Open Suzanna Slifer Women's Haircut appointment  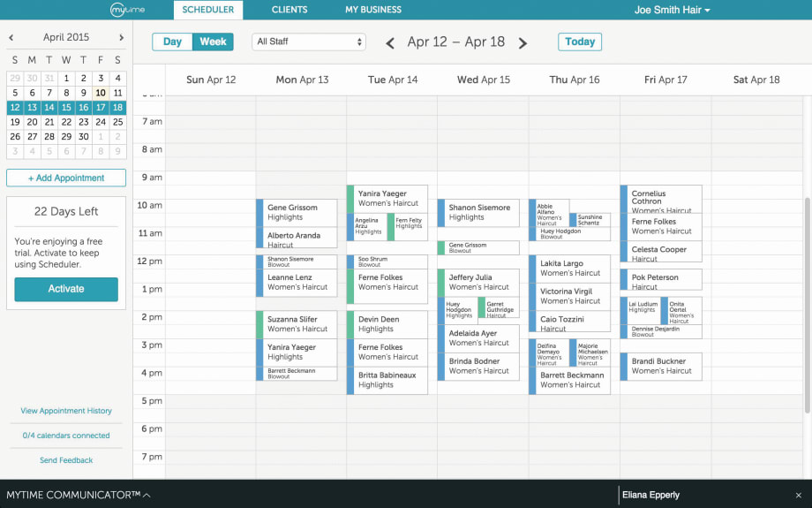point(297,324)
